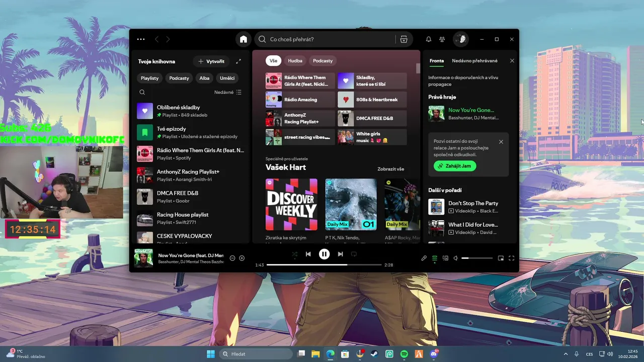The image size is (644, 362).
Task: Open the Spotify three-dots main menu
Action: [x=141, y=39]
